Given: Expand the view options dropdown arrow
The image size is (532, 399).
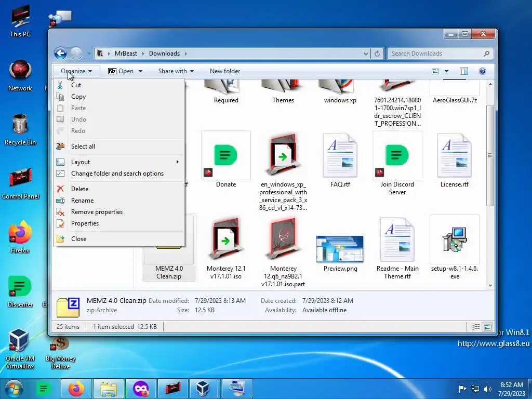Looking at the screenshot, I should [446, 71].
